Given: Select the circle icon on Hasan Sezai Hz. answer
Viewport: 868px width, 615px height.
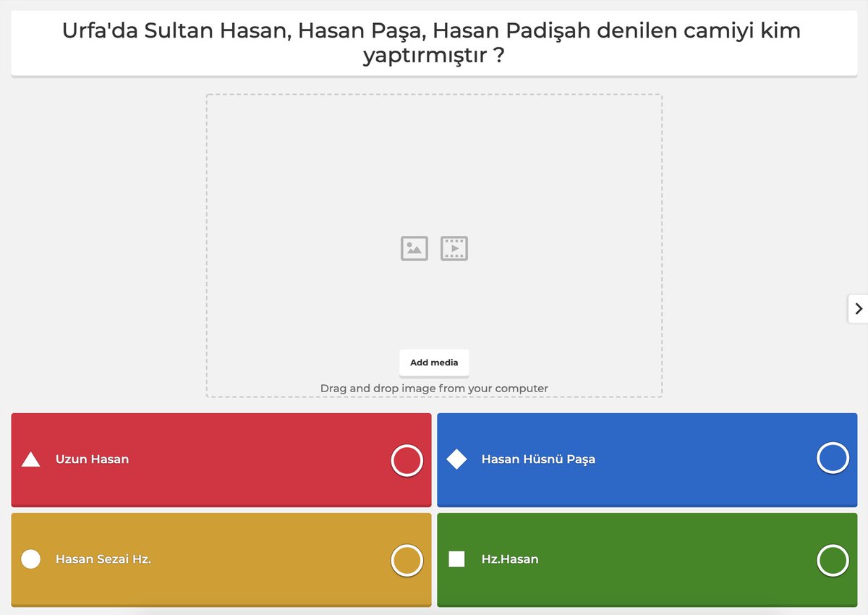Looking at the screenshot, I should [30, 558].
